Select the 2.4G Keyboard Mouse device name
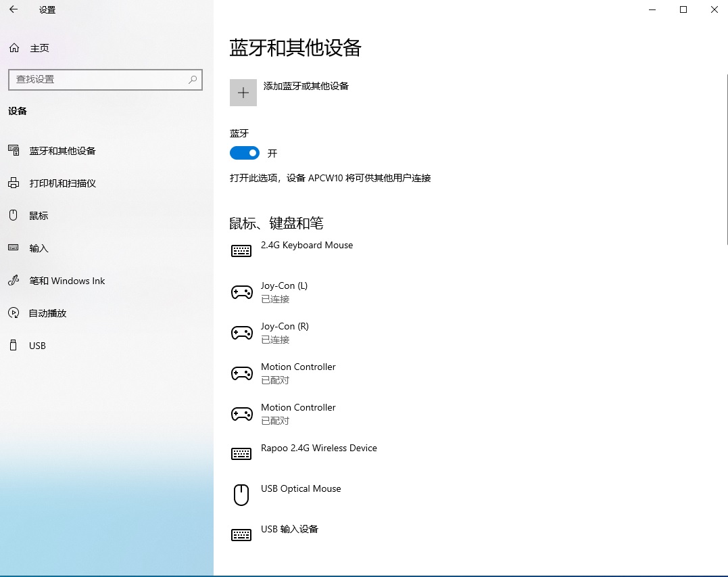 tap(307, 245)
